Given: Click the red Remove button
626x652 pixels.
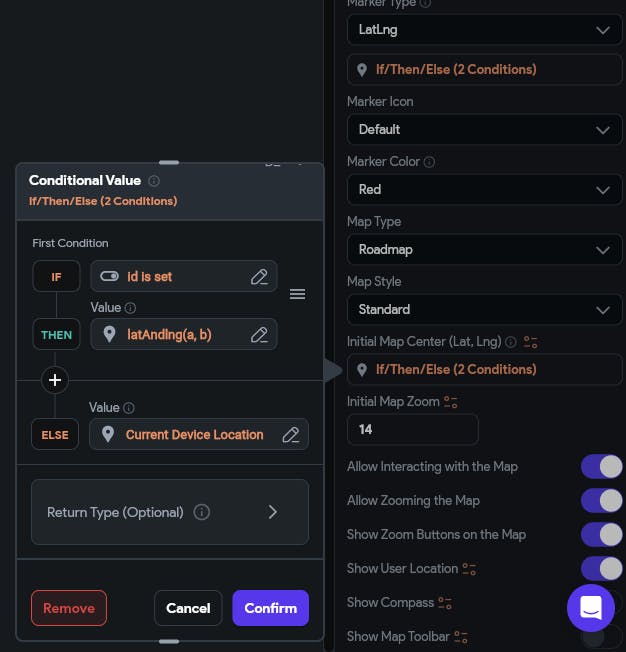Looking at the screenshot, I should (x=69, y=608).
